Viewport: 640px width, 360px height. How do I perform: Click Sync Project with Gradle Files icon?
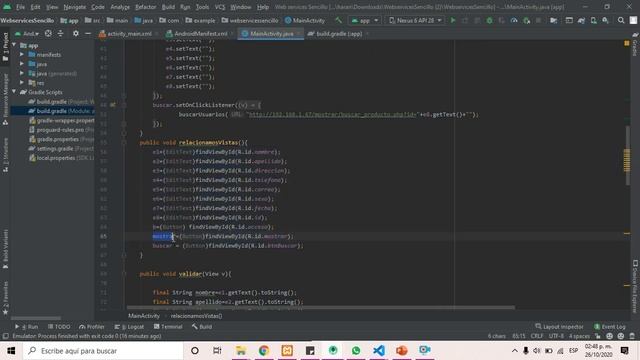(x=581, y=20)
